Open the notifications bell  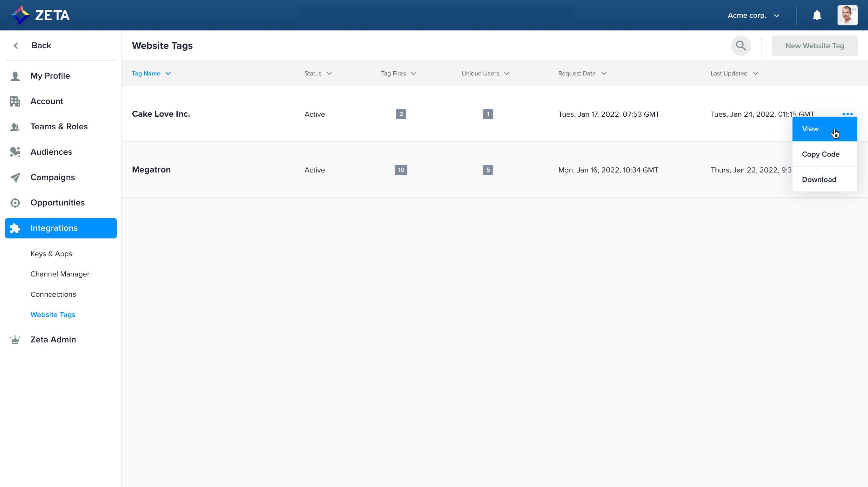tap(817, 16)
